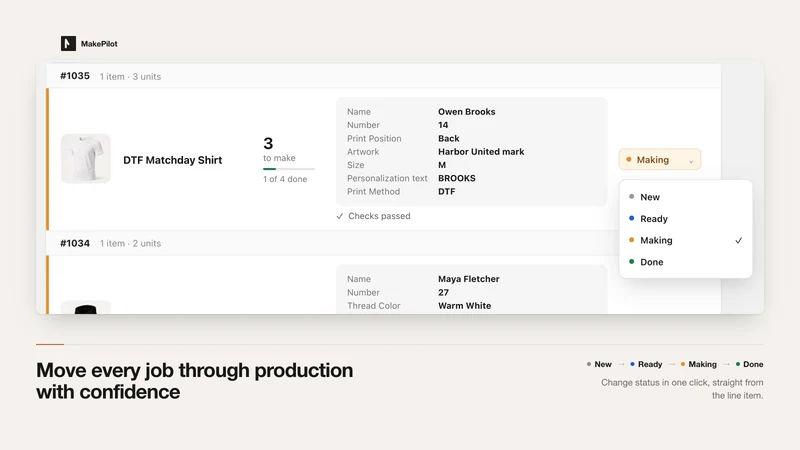Click '1 item · 2 units' text
Screen dimensions: 800x450
click(130, 243)
